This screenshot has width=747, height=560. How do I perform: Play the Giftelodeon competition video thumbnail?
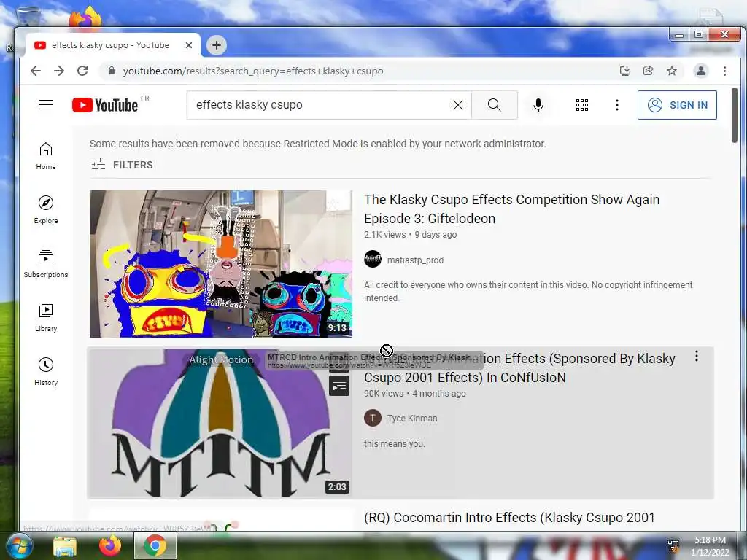[221, 264]
